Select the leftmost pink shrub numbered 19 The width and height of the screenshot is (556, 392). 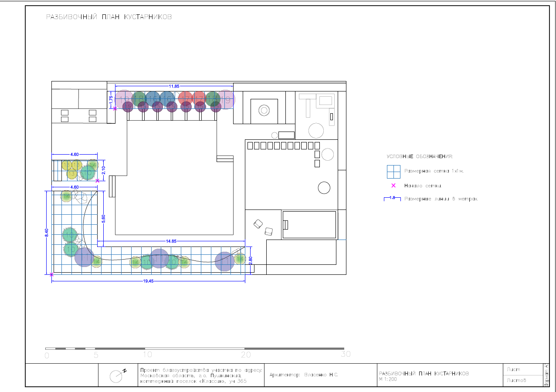[124, 98]
